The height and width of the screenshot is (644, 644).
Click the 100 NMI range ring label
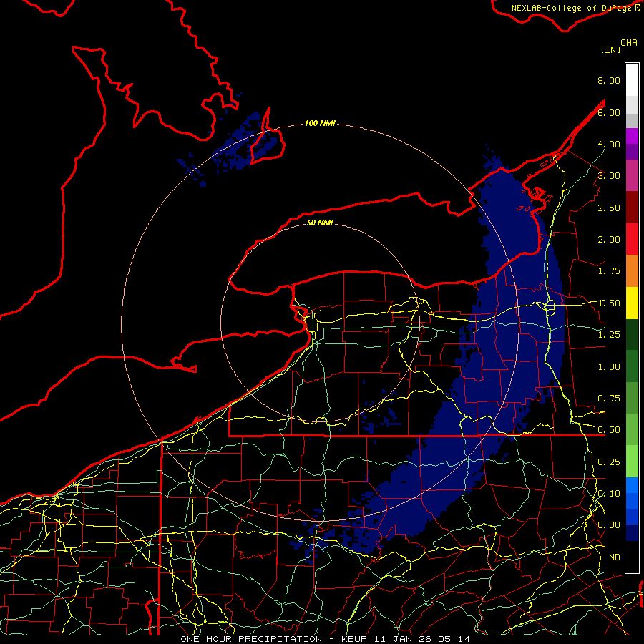[x=320, y=123]
